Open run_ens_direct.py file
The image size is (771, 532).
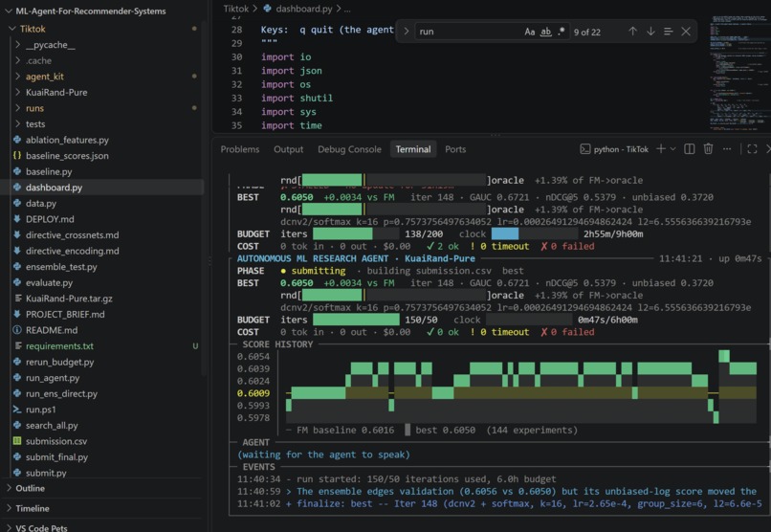pos(61,393)
